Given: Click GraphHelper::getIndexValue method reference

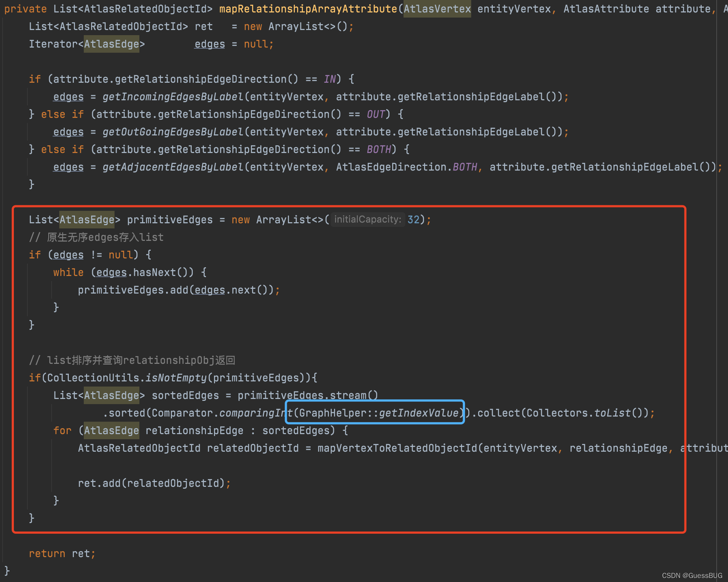Looking at the screenshot, I should click(379, 413).
